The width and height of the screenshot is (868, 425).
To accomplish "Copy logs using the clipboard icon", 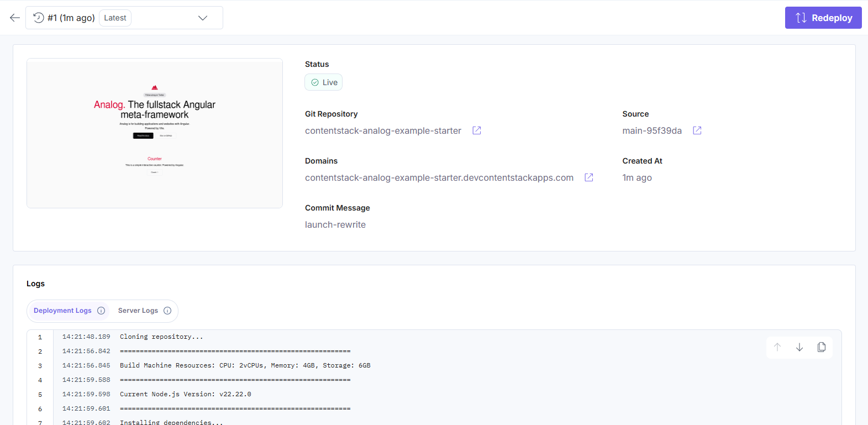I will click(822, 347).
